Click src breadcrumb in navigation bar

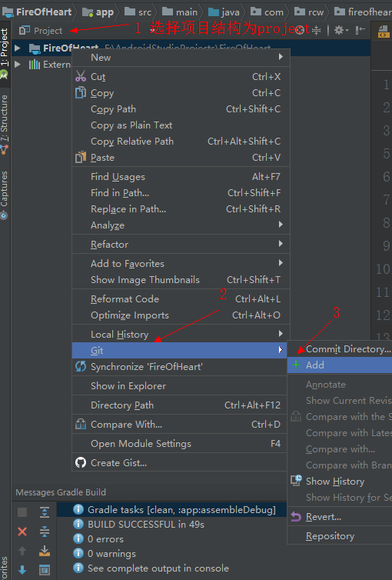tap(138, 12)
